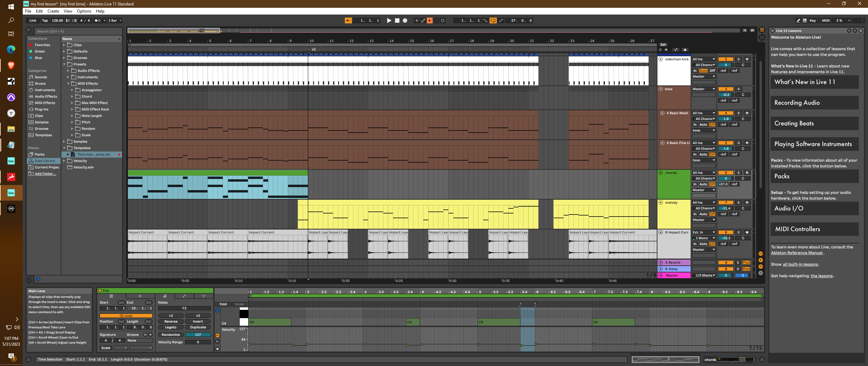The height and width of the screenshot is (366, 868).
Task: Fold the chords track with its triangle
Action: (x=661, y=173)
